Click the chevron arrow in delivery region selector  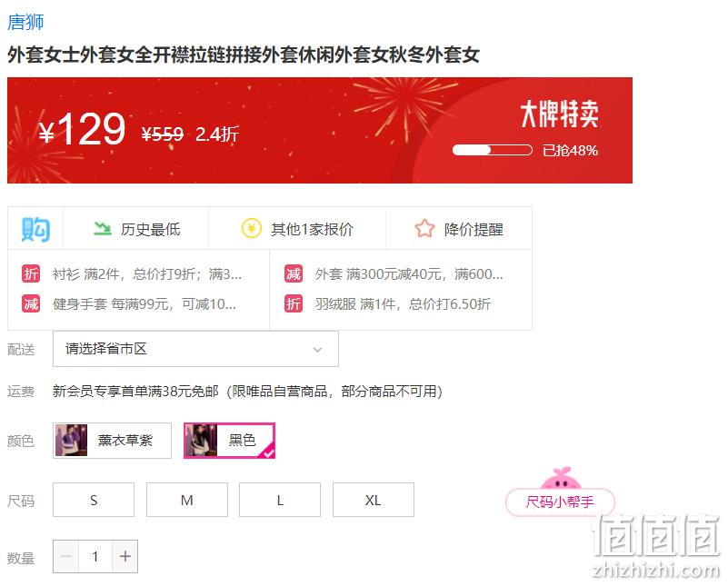[x=317, y=350]
